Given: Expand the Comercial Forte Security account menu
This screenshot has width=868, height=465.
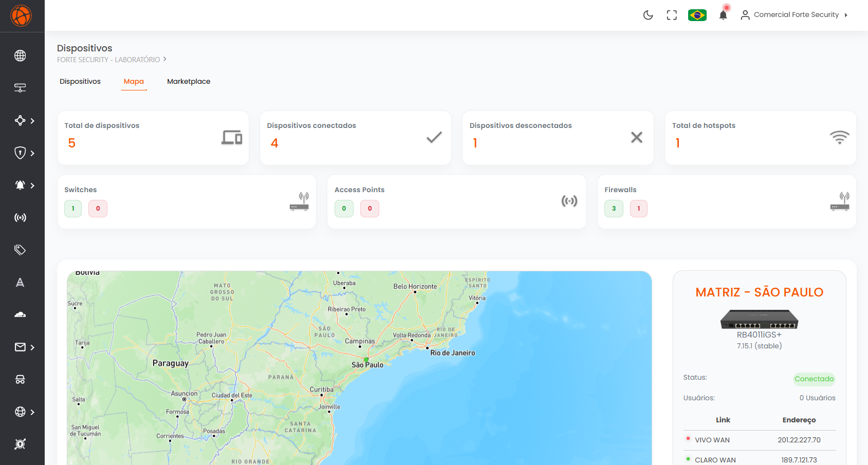Looking at the screenshot, I should pyautogui.click(x=795, y=14).
